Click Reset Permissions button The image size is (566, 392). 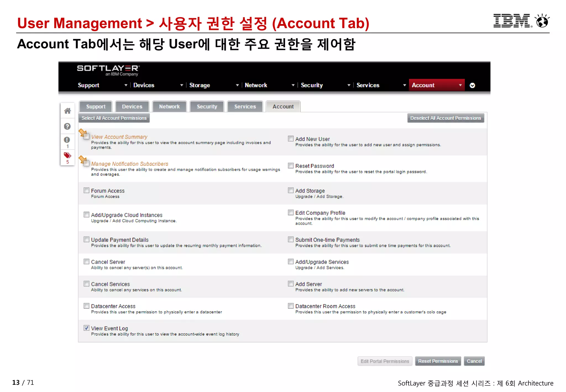tap(438, 361)
